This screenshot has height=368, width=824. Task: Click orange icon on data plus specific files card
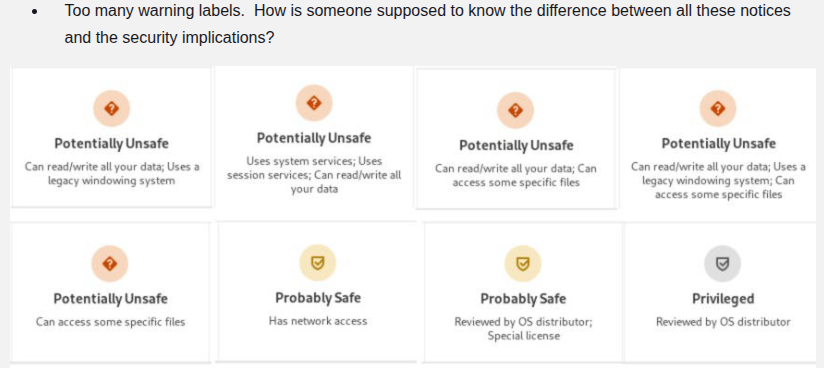point(516,110)
